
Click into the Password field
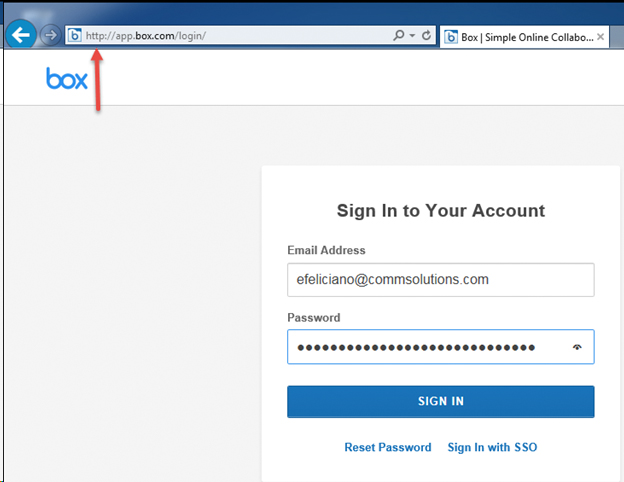click(420, 347)
